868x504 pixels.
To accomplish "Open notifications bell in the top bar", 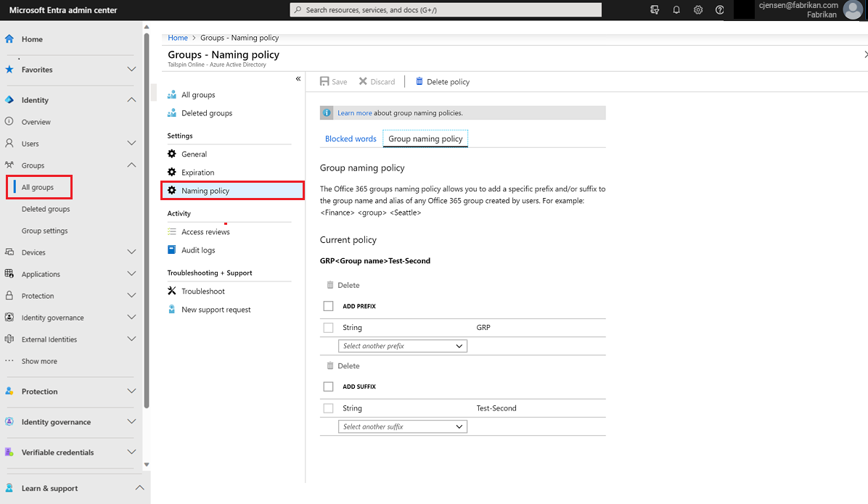I will click(x=676, y=9).
